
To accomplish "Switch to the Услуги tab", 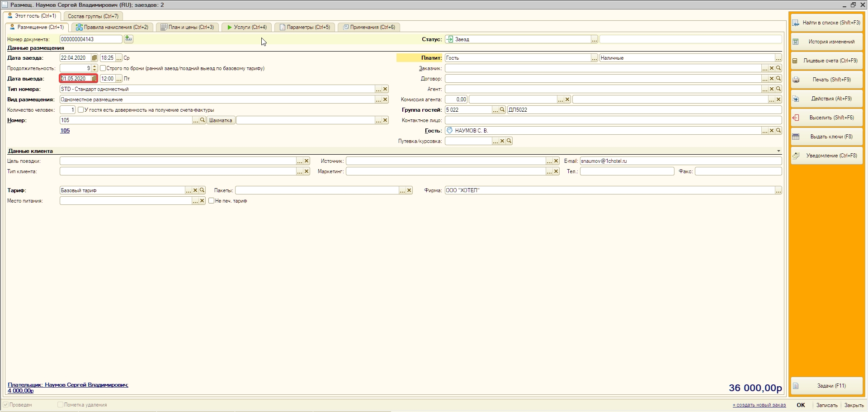I will tap(247, 27).
